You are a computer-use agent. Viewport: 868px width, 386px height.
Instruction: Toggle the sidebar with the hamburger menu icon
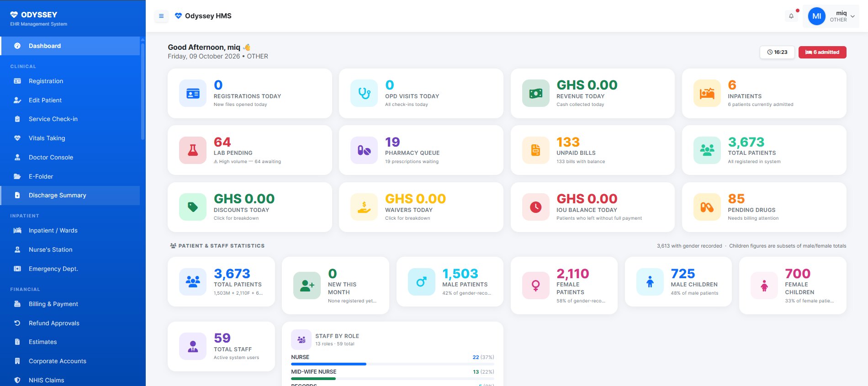161,16
